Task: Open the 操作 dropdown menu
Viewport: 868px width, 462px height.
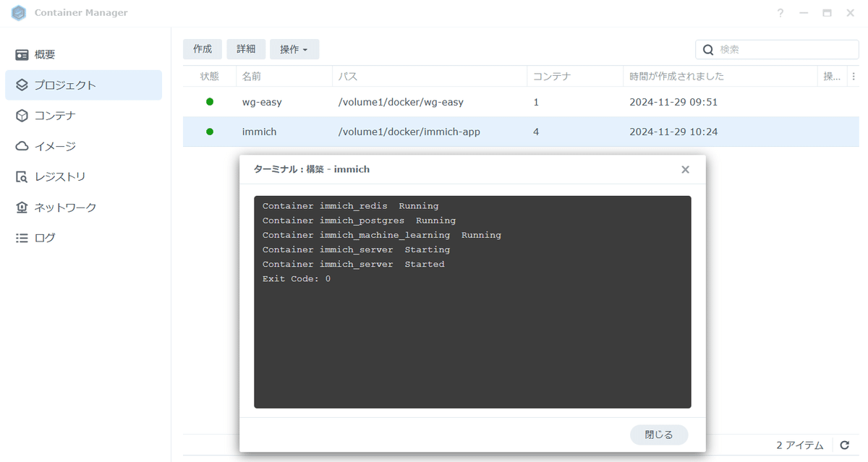Action: pyautogui.click(x=294, y=49)
